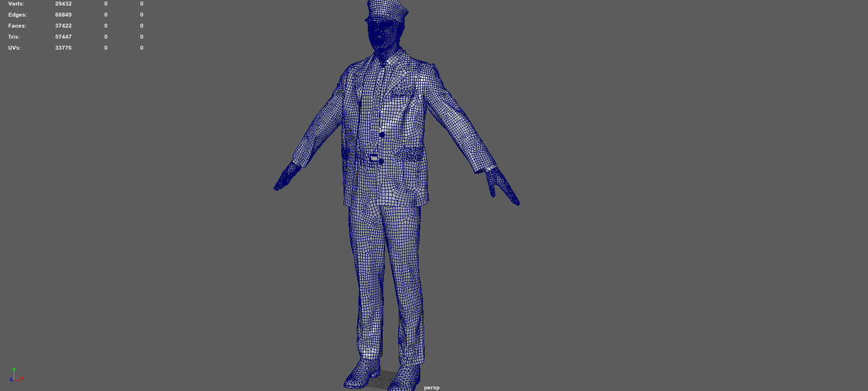Click the Verts: label in the poly count HUD
The height and width of the screenshot is (391, 868).
click(16, 4)
